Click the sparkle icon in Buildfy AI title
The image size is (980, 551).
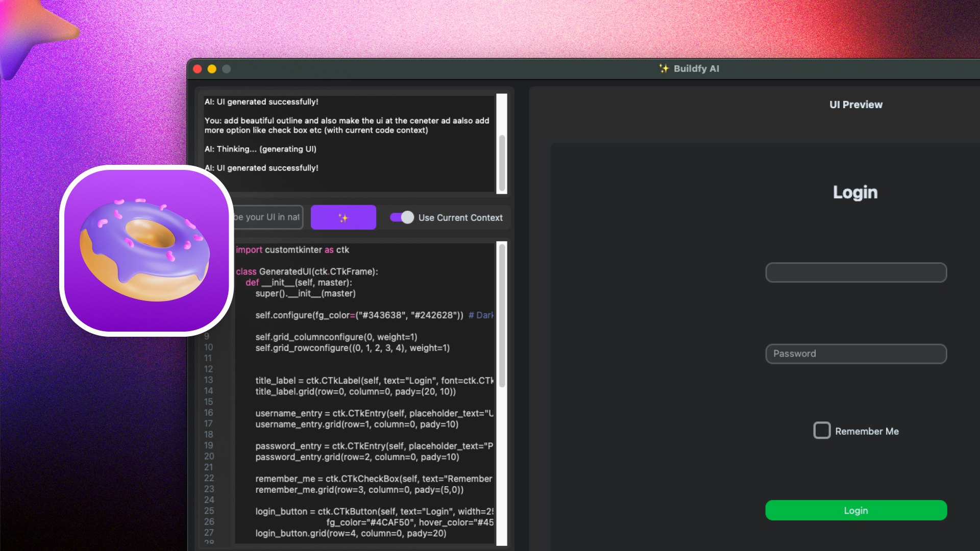click(x=664, y=68)
